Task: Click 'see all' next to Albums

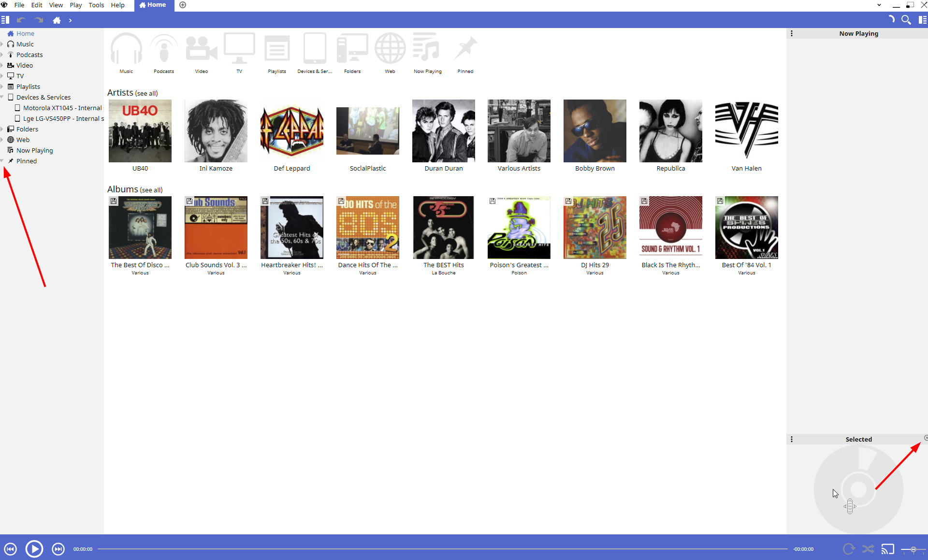Action: [x=151, y=190]
